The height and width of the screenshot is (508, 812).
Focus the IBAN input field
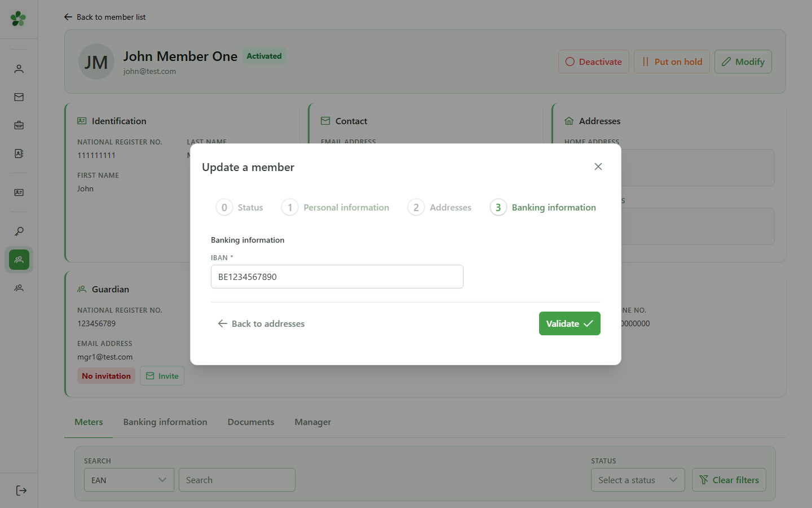tap(337, 277)
